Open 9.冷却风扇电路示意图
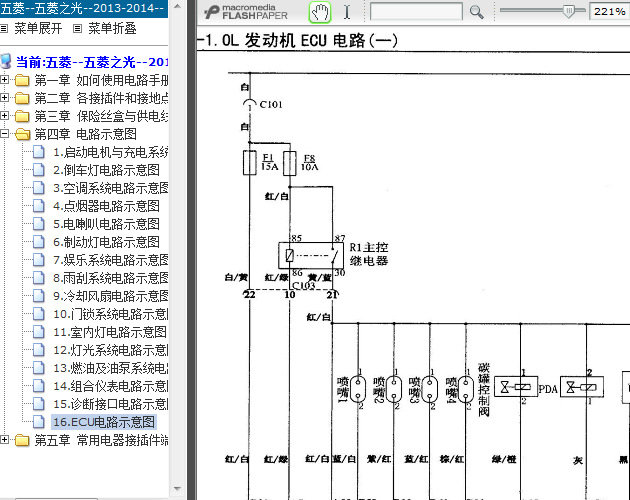This screenshot has height=500, width=630. (110, 296)
